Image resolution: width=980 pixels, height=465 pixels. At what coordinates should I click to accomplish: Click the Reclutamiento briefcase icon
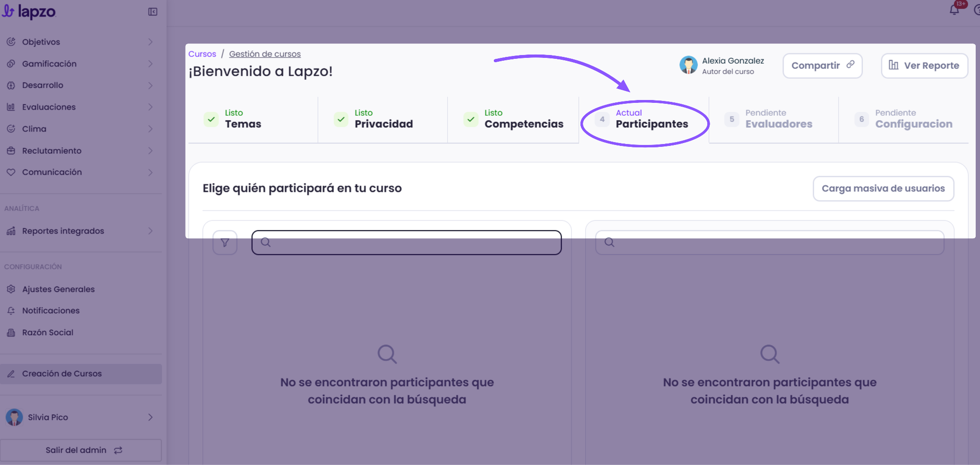point(11,151)
